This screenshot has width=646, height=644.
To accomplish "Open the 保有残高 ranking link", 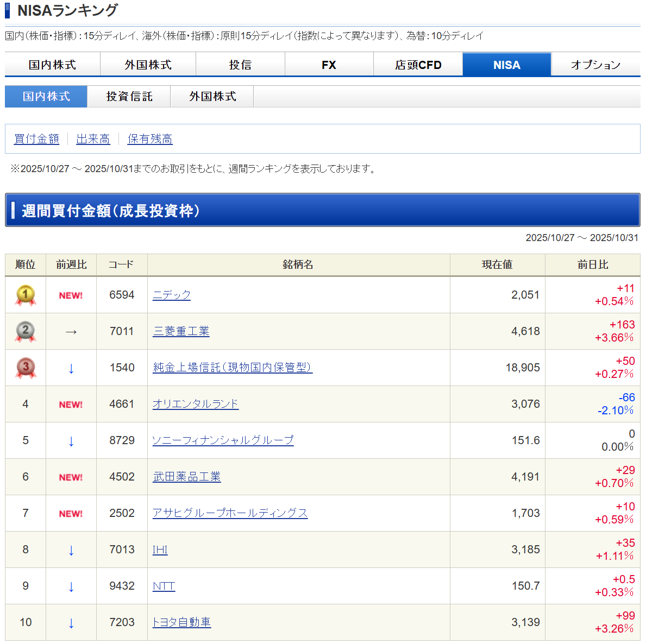I will tap(150, 139).
